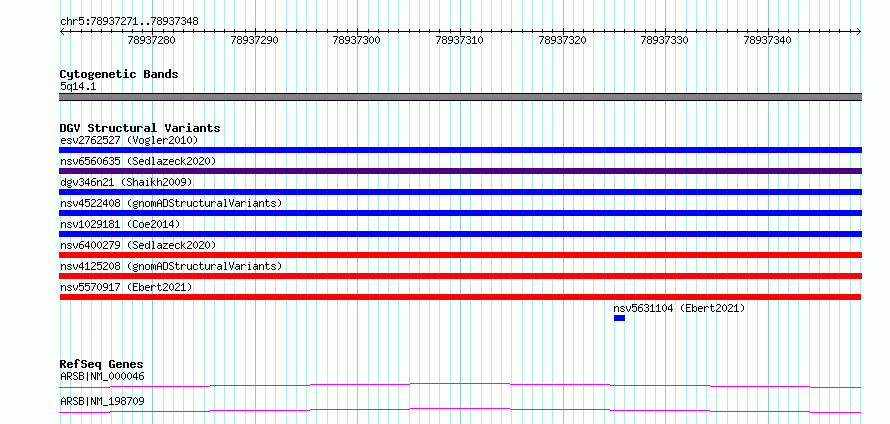Click the ARSB|NM_198709 gene label
The image size is (890, 424).
pos(102,401)
